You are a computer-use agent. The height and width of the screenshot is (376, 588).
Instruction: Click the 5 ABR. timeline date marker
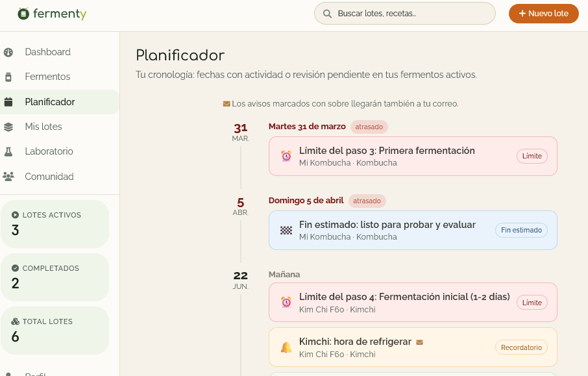(x=240, y=206)
